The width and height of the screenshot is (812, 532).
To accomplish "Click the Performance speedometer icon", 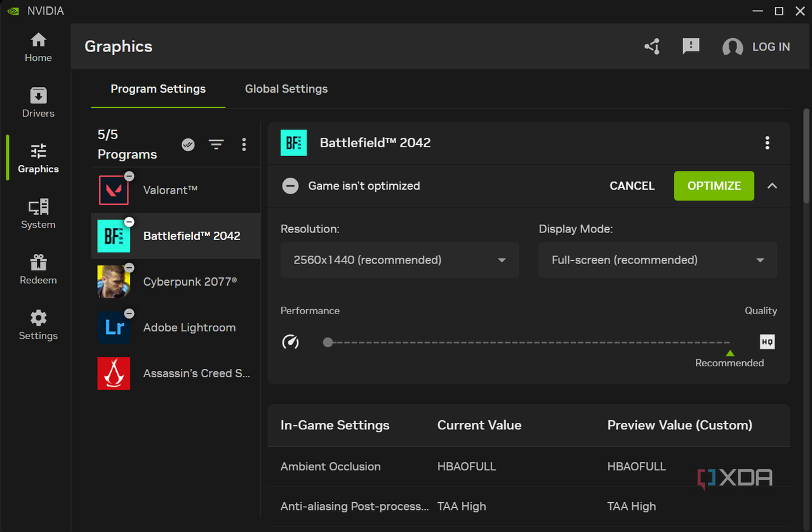I will (x=290, y=342).
